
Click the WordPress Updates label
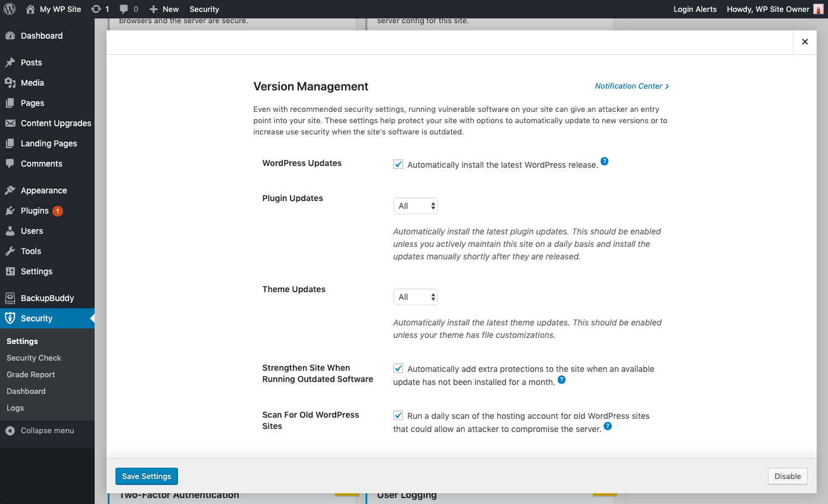[302, 163]
